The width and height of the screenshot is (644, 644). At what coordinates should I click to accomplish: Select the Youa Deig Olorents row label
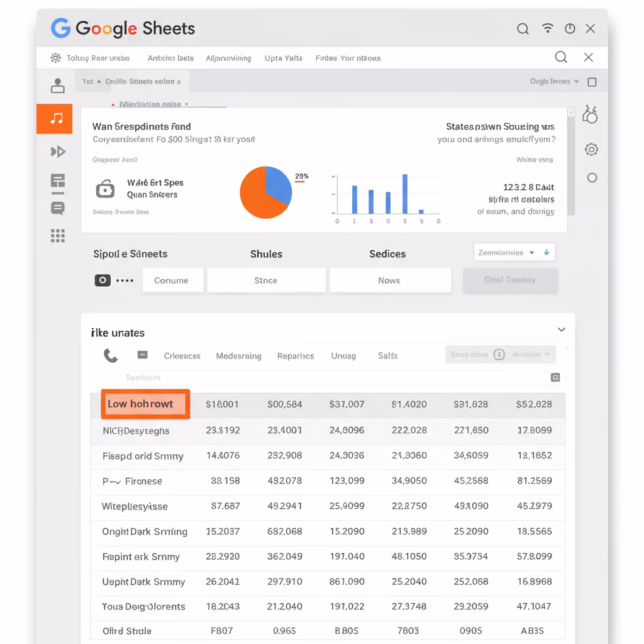point(144,607)
